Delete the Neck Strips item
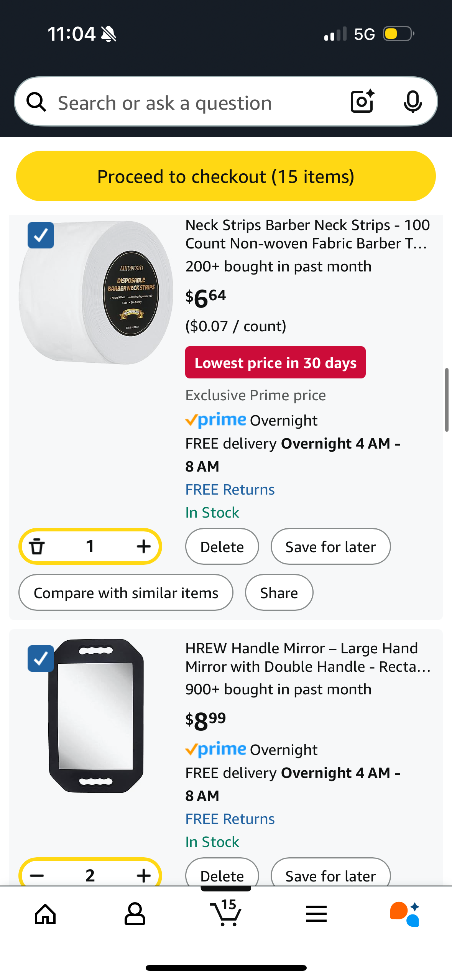Image resolution: width=452 pixels, height=980 pixels. point(222,547)
